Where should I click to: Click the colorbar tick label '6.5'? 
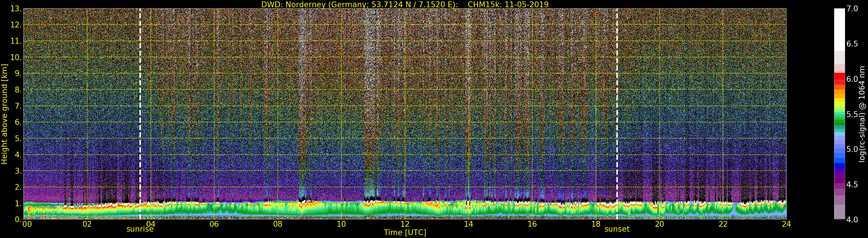[852, 44]
